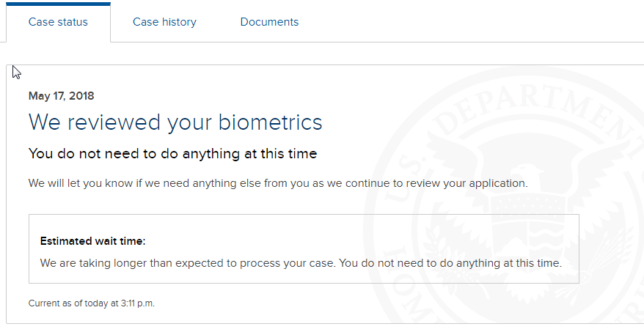Screen dimensions: 644x332
Task: Switch to the Documents tab
Action: point(269,22)
